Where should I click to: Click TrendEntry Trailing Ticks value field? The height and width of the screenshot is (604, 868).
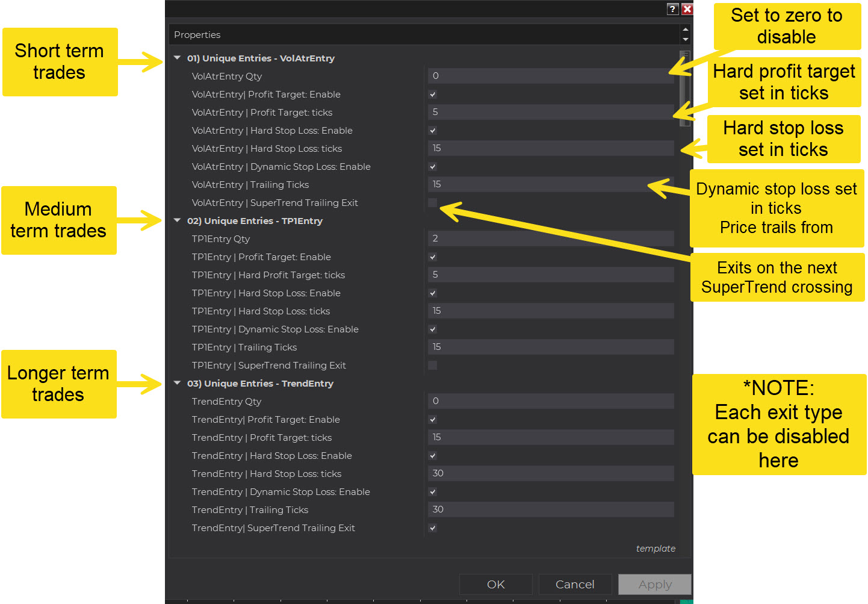pyautogui.click(x=550, y=509)
